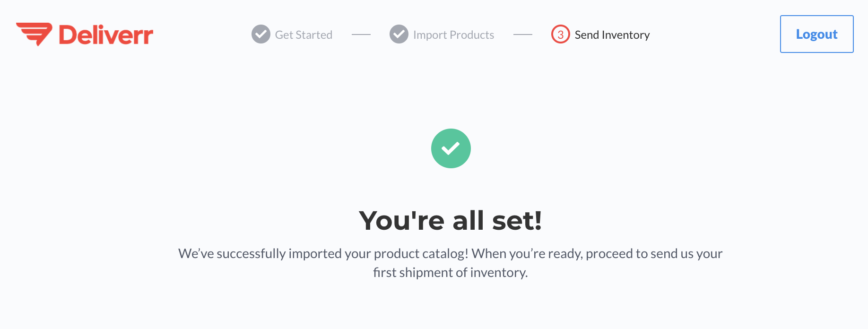Screen dimensions: 868x329
Task: Click the dash before the Send Inventory step
Action: click(x=523, y=35)
